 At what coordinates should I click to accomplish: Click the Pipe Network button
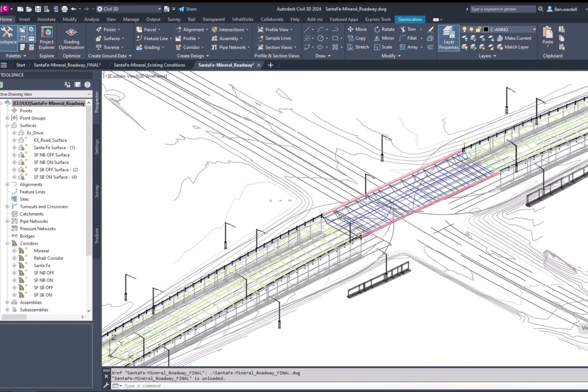230,47
